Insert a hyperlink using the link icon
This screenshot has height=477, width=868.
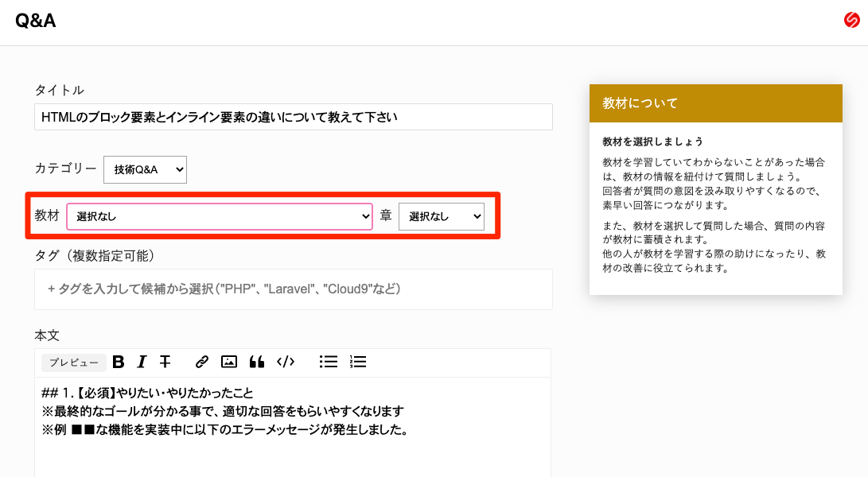pos(200,362)
